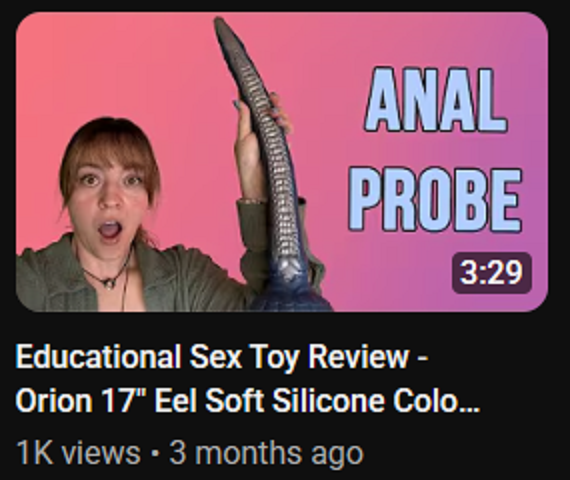Select the "1K views" metadata text
Viewport: 570px width, 480px height.
point(79,453)
